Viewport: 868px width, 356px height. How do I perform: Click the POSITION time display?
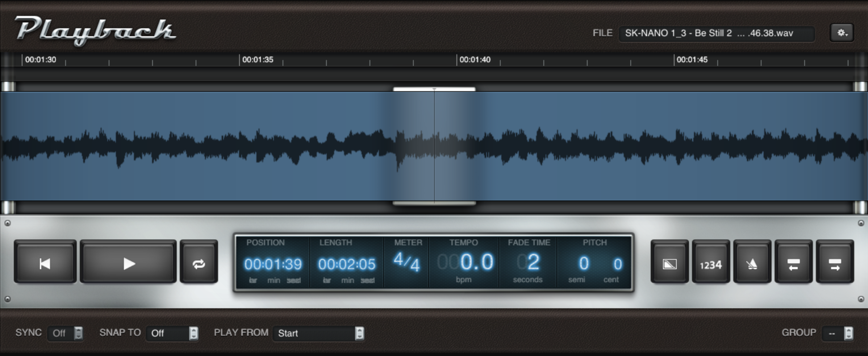click(x=274, y=264)
